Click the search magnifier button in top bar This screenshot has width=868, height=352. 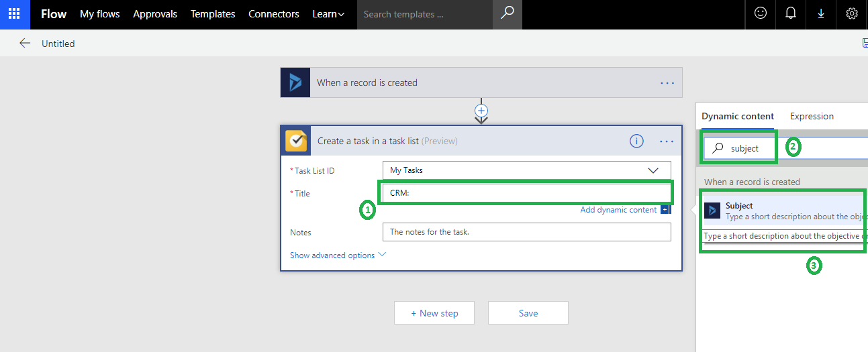(x=508, y=14)
